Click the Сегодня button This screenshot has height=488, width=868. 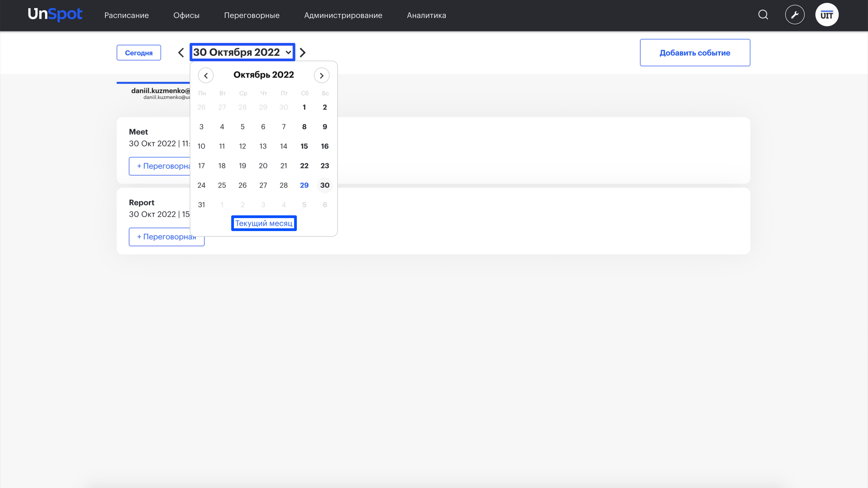coord(139,53)
